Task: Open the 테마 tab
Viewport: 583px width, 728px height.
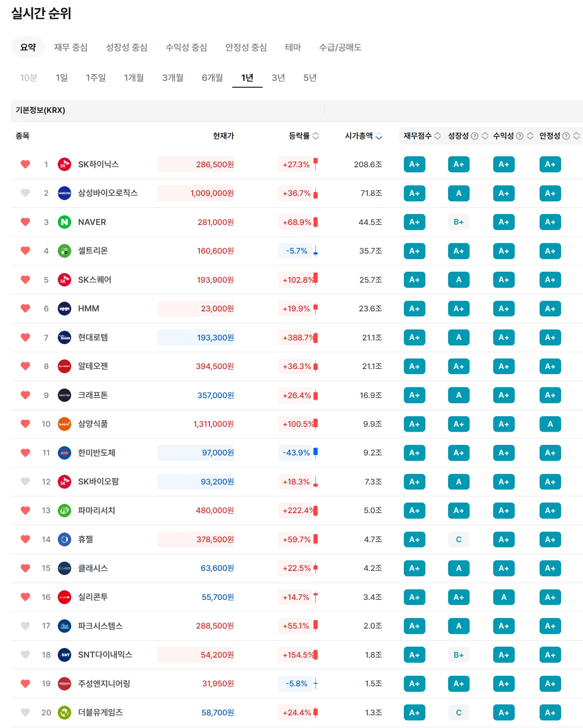Action: [293, 47]
